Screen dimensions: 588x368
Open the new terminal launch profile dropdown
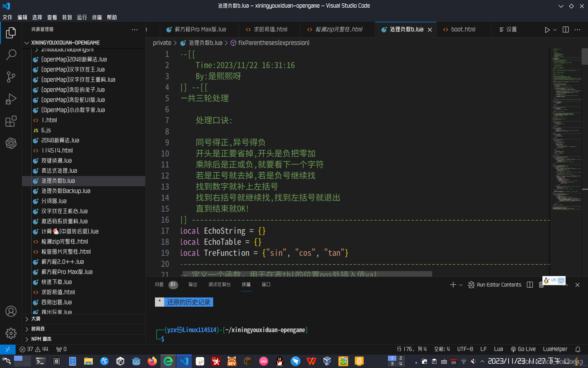pyautogui.click(x=461, y=285)
